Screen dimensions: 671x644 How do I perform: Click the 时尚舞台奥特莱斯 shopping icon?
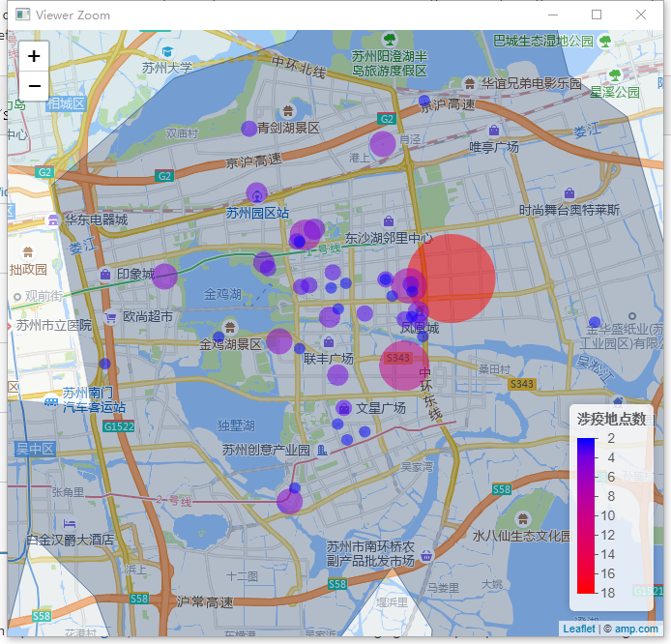coord(569,193)
